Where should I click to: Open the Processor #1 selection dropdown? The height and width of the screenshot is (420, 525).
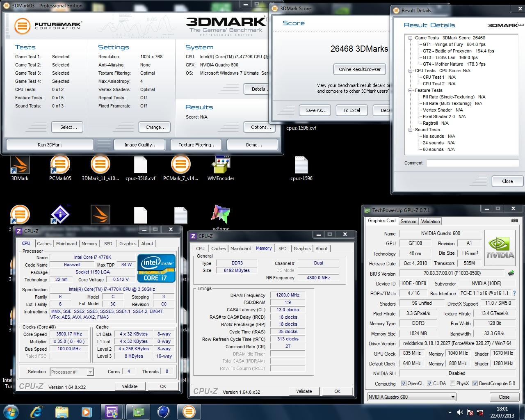[72, 372]
